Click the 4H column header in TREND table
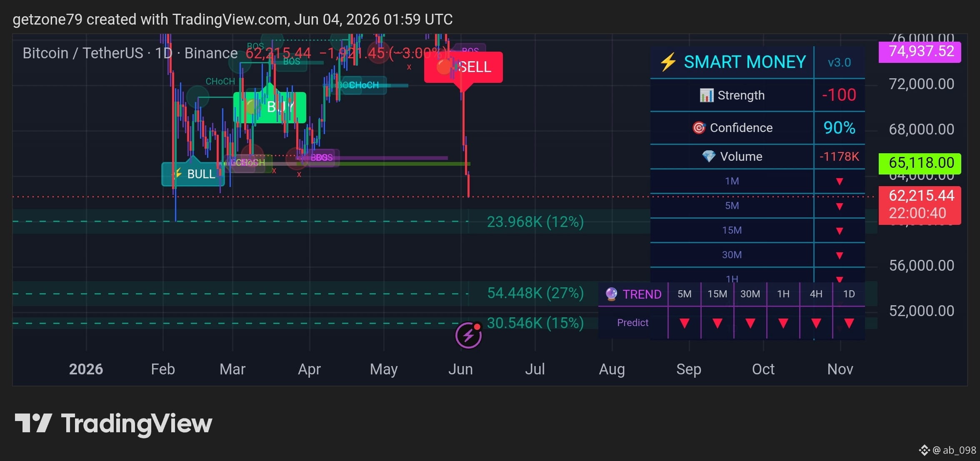The width and height of the screenshot is (980, 461). coord(816,294)
